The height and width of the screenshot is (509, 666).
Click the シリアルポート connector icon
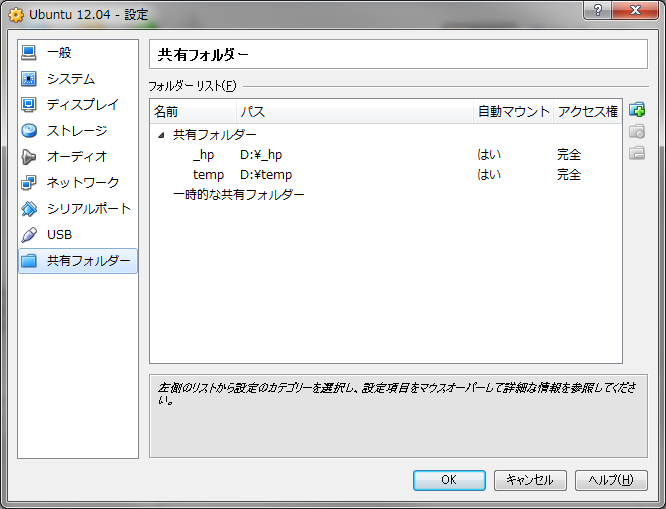(29, 209)
